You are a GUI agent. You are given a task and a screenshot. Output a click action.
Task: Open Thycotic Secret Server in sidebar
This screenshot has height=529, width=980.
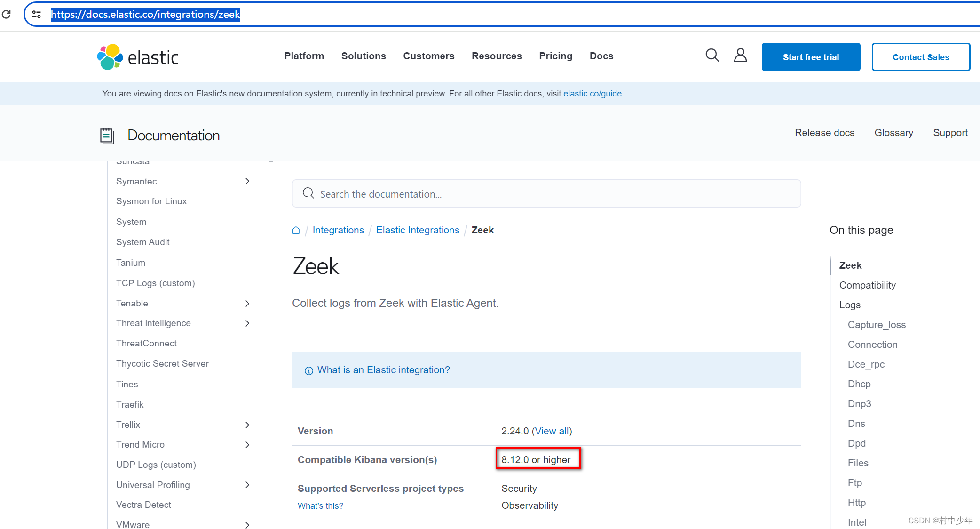pyautogui.click(x=162, y=364)
